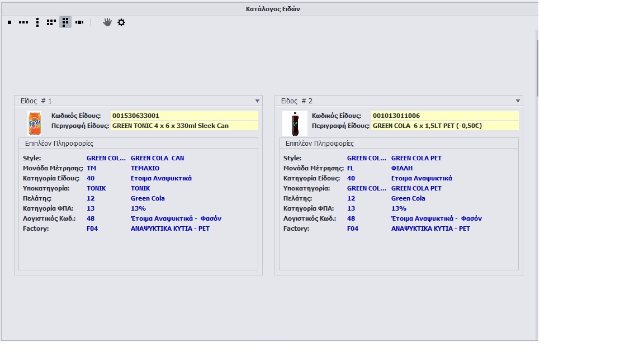Image resolution: width=644 pixels, height=362 pixels.
Task: Click the orange soda can thumbnail
Action: 35,123
